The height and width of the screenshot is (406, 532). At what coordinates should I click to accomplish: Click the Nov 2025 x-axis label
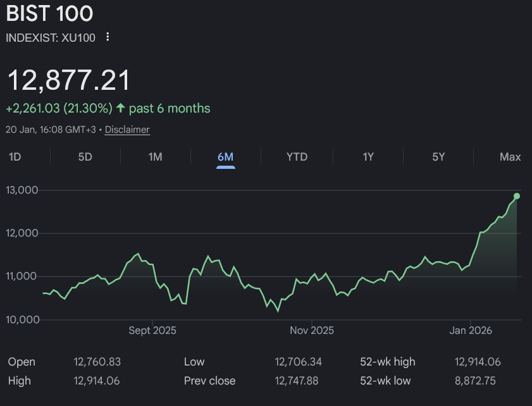click(x=312, y=330)
